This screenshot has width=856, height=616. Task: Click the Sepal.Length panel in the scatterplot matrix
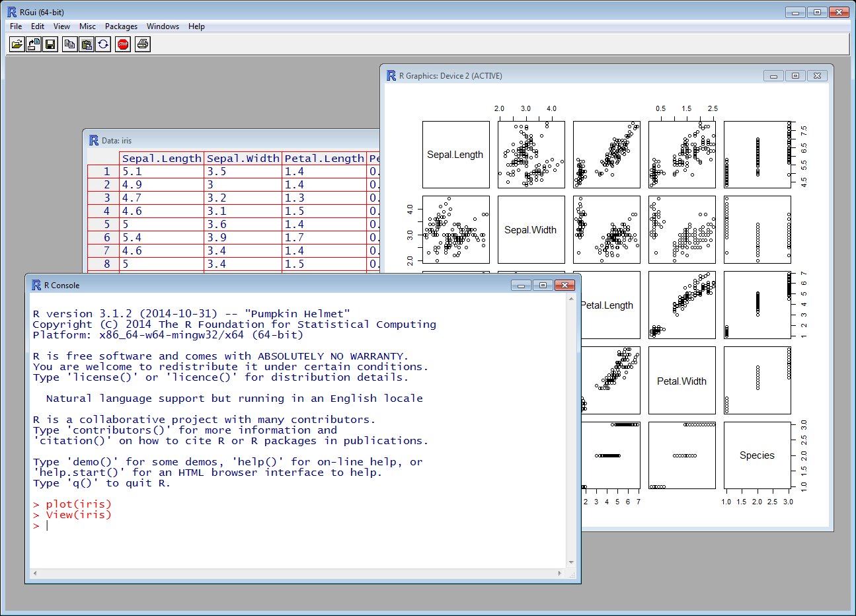[x=456, y=155]
